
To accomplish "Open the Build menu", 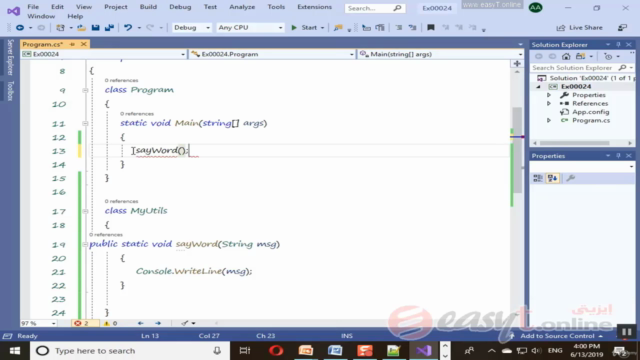I will point(148,7).
